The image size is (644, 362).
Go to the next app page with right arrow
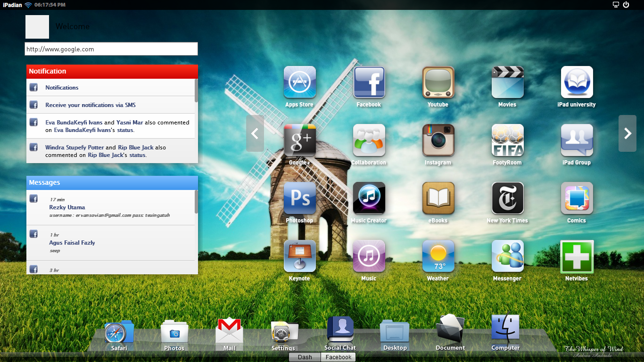pyautogui.click(x=627, y=133)
